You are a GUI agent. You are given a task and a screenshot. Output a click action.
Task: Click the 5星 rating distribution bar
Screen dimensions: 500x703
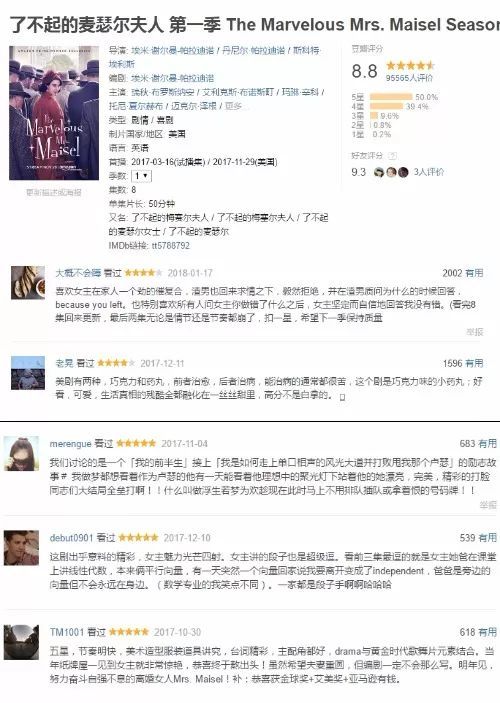391,97
